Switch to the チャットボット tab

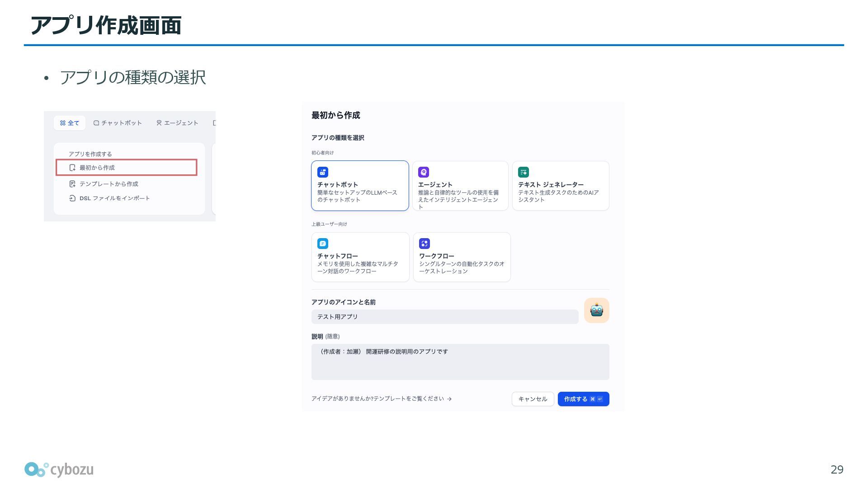pyautogui.click(x=118, y=123)
